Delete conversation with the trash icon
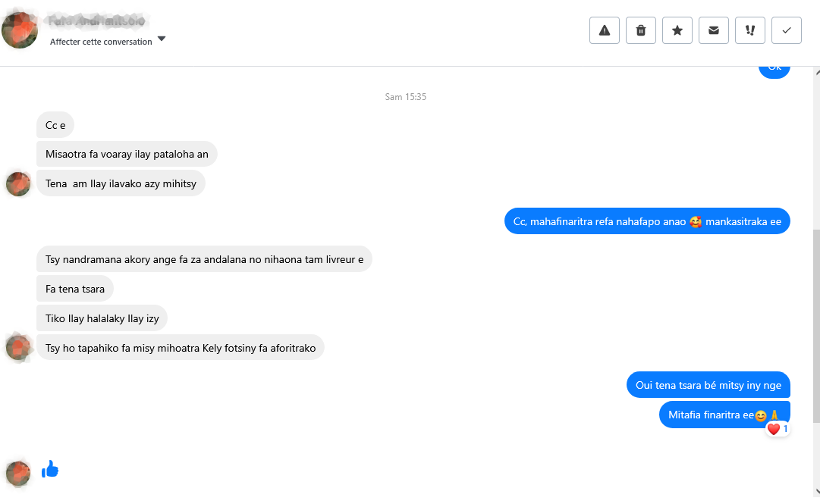The width and height of the screenshot is (820, 504). coord(641,30)
